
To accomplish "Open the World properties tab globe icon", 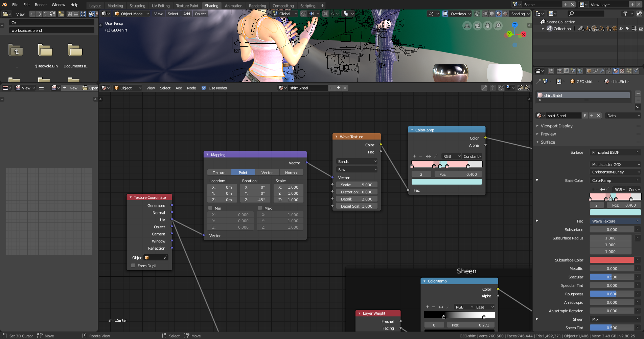I will pyautogui.click(x=580, y=71).
